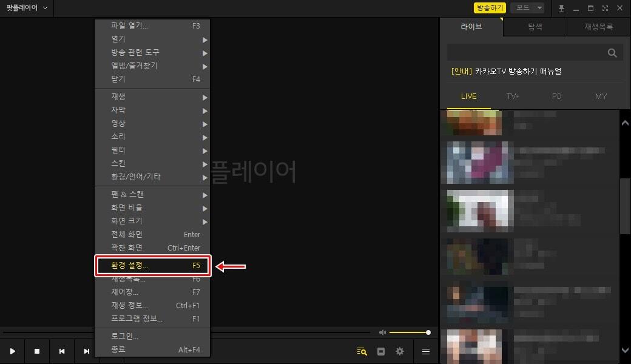Open the 모드 dropdown
This screenshot has width=631, height=364.
528,8
